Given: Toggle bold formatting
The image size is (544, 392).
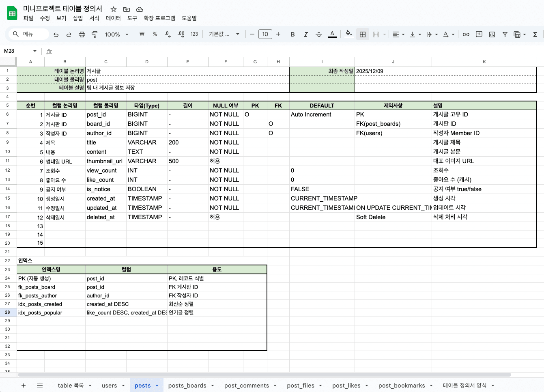Looking at the screenshot, I should (292, 34).
